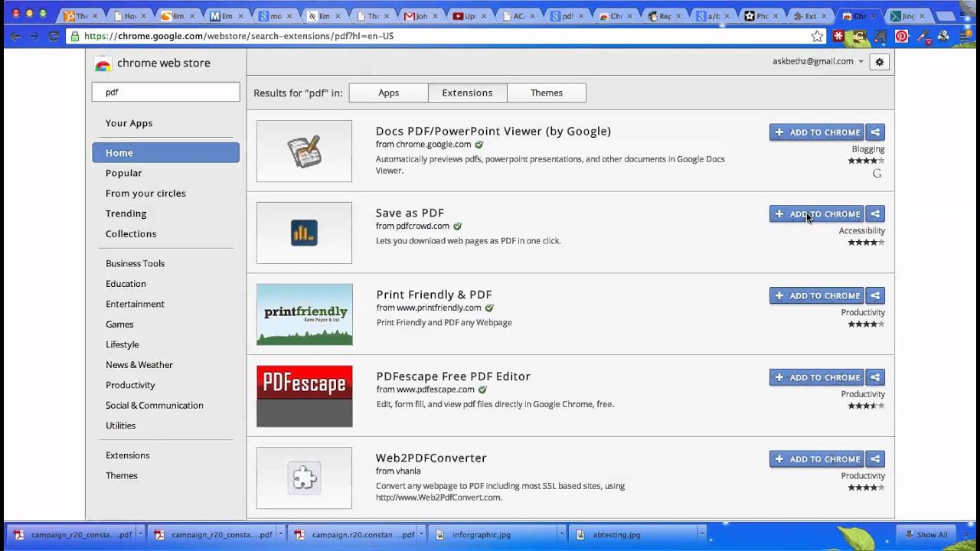Click the Web2PDFConverter puzzle-piece thumbnail
The image size is (980, 551).
(x=304, y=478)
